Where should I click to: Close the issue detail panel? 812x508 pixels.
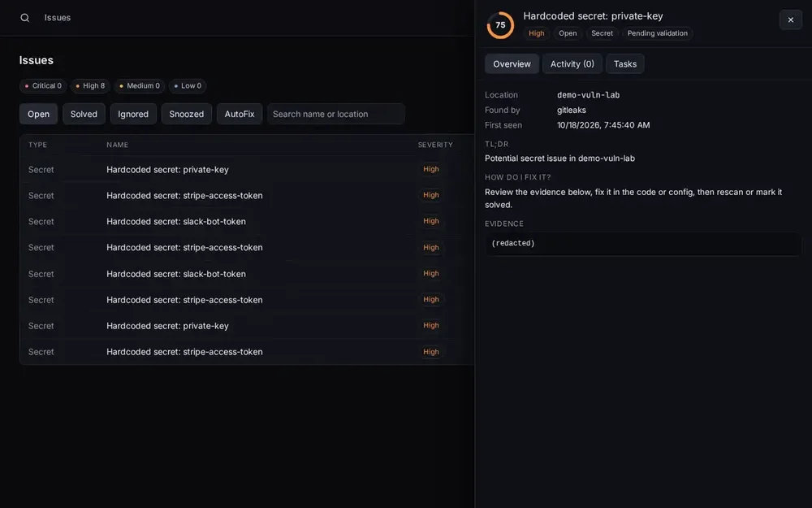pos(790,20)
